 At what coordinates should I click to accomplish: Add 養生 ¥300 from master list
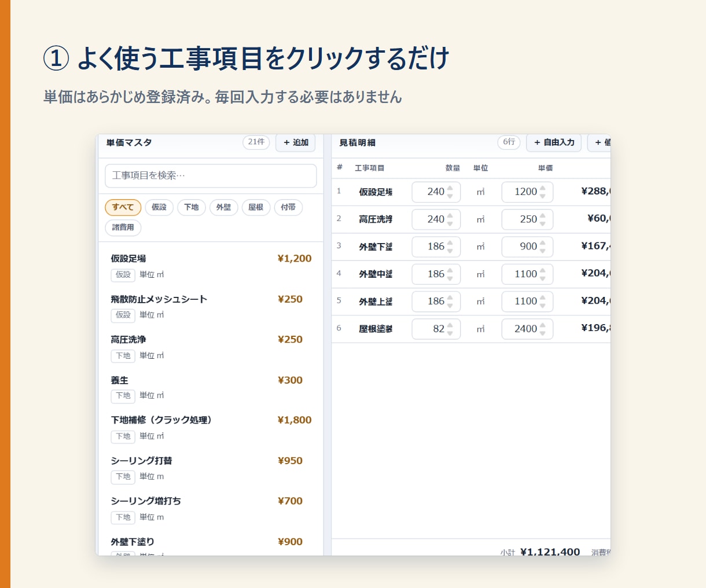point(211,387)
